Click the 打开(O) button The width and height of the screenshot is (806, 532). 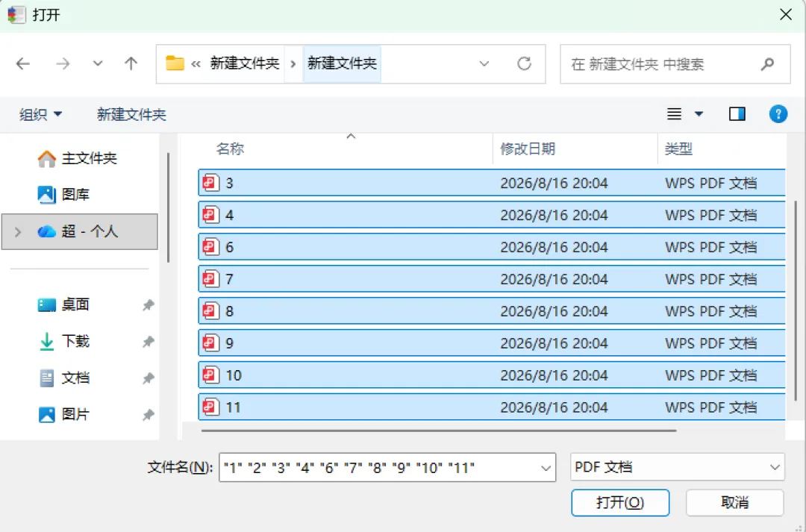(620, 502)
